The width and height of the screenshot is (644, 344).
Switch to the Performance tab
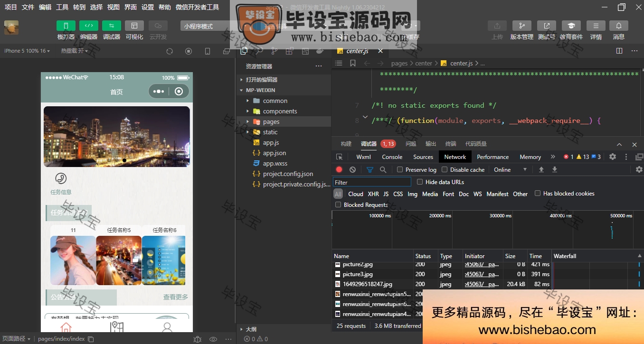[x=492, y=157]
